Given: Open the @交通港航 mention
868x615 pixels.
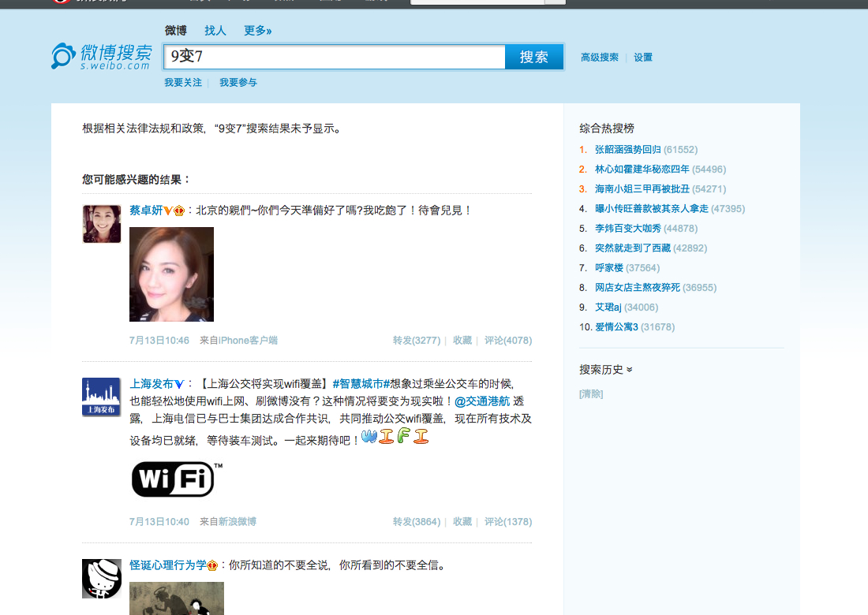Looking at the screenshot, I should click(x=482, y=401).
